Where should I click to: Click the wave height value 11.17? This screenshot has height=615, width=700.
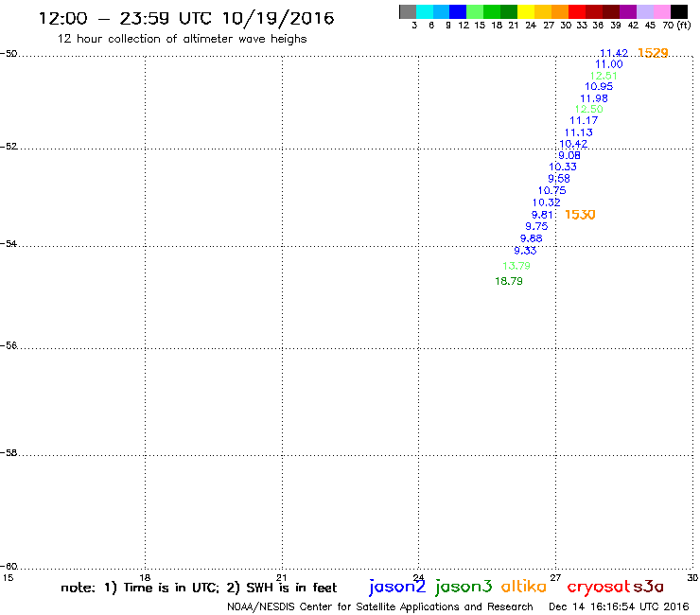tap(584, 120)
